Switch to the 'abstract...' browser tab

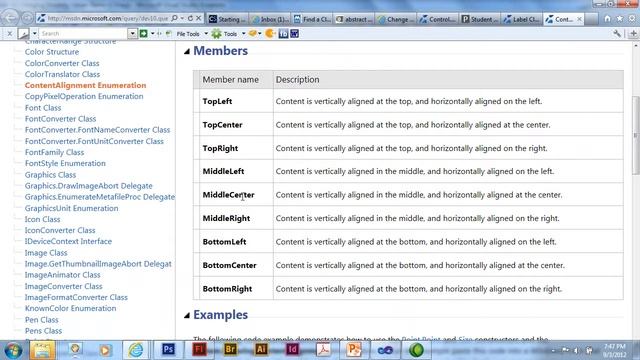(354, 19)
